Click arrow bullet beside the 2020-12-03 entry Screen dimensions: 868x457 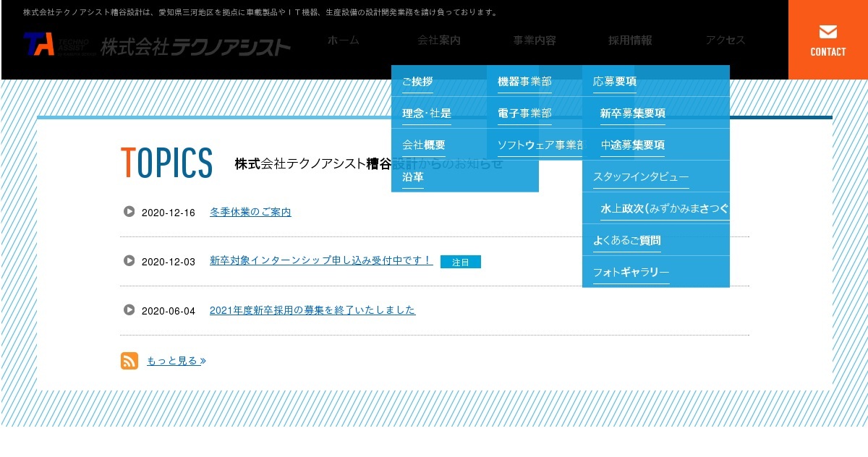[x=129, y=261]
